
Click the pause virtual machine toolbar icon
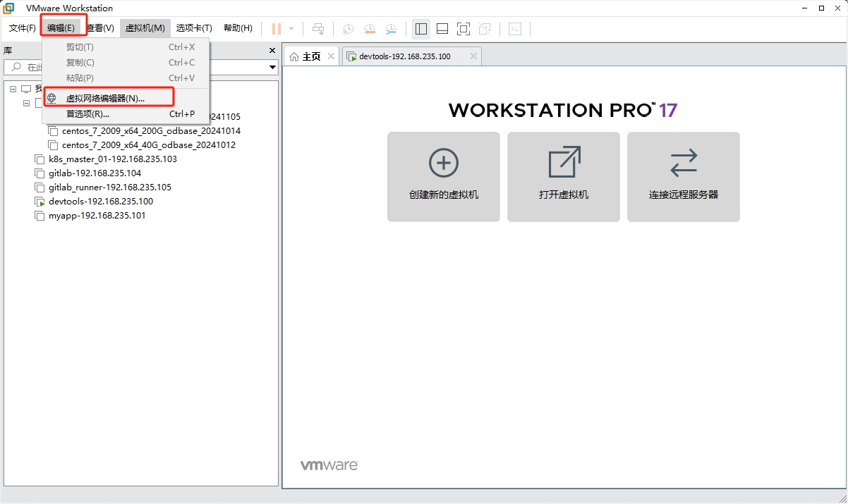pos(277,29)
